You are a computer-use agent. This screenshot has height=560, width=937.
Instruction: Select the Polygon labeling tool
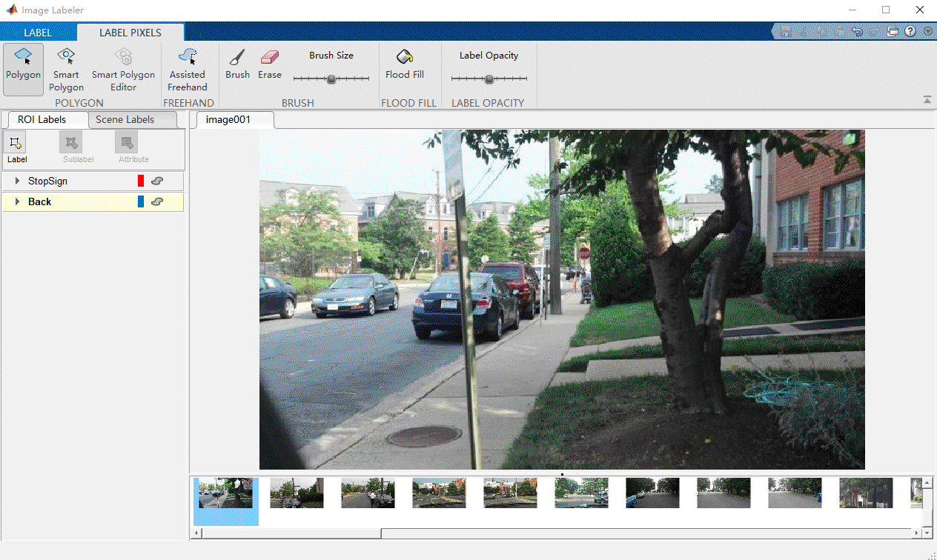point(23,68)
